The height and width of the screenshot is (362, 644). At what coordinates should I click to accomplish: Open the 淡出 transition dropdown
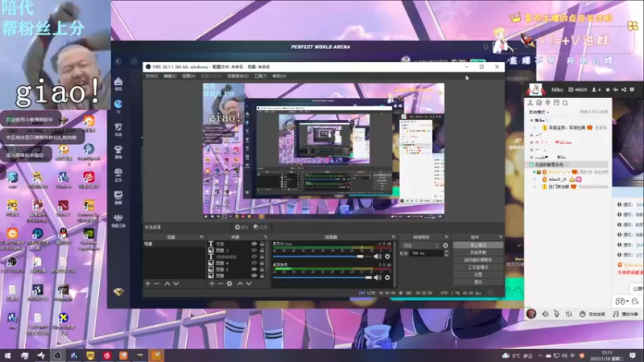(420, 245)
